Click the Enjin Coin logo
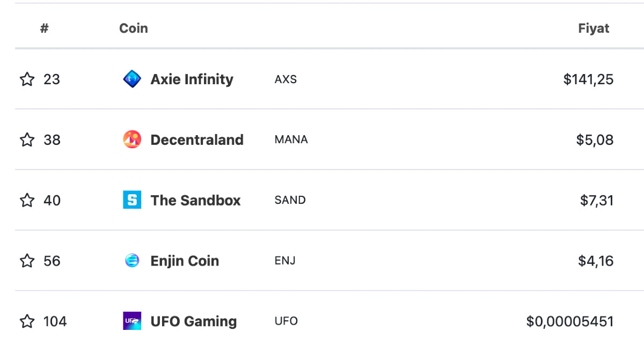Image resolution: width=644 pixels, height=346 pixels. [132, 261]
